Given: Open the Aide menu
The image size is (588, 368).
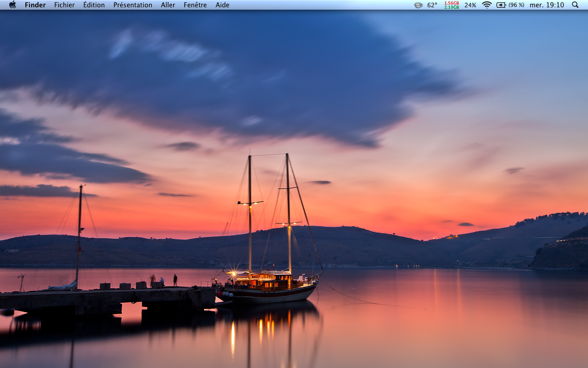Looking at the screenshot, I should [x=222, y=5].
